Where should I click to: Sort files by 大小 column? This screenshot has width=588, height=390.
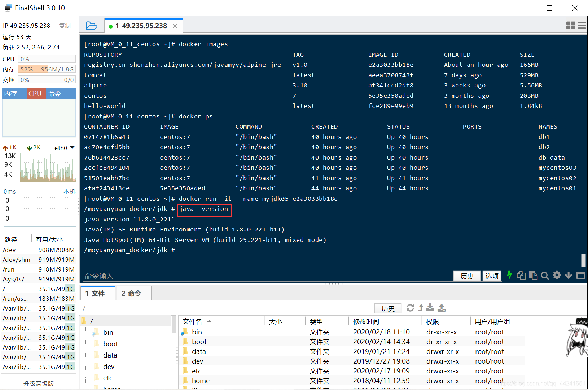point(285,321)
